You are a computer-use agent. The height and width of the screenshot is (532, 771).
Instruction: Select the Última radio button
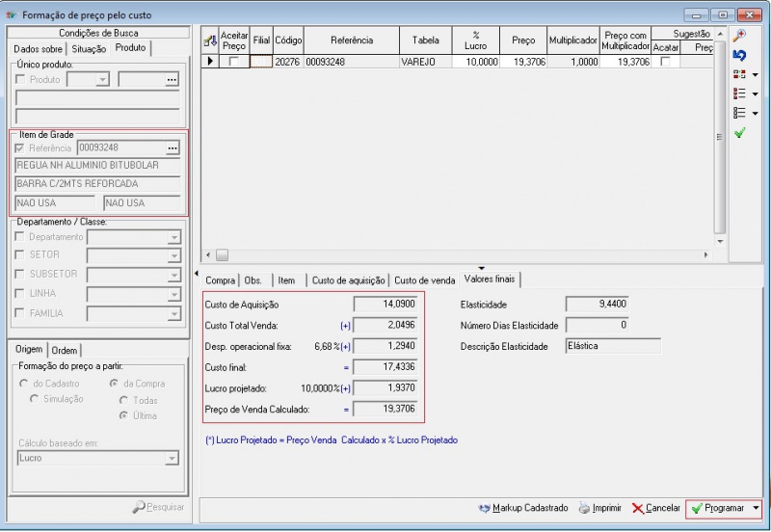(122, 415)
